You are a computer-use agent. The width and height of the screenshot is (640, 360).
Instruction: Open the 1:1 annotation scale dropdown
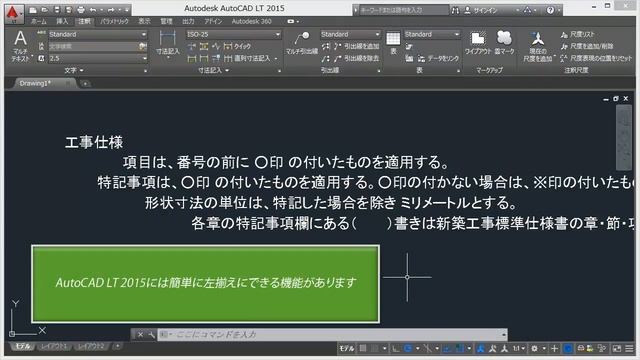click(x=519, y=348)
